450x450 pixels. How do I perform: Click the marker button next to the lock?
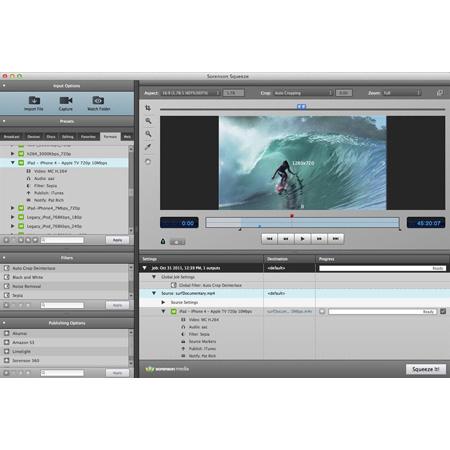[177, 242]
